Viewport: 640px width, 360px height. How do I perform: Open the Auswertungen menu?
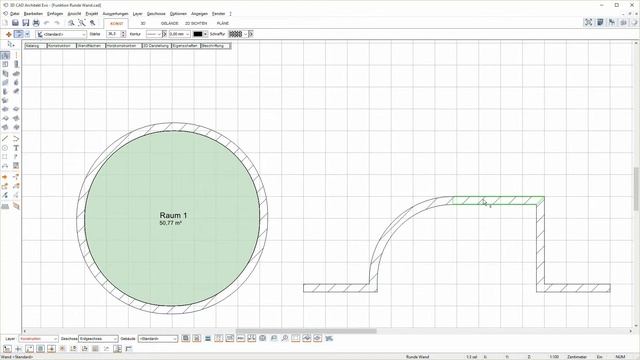[116, 14]
